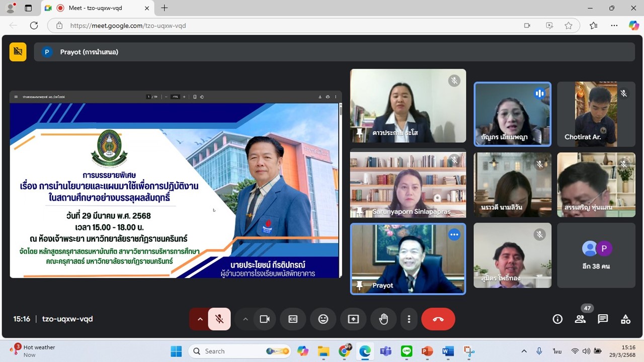The height and width of the screenshot is (362, 644).
Task: Click the 38 more participants tile
Action: coord(596,255)
